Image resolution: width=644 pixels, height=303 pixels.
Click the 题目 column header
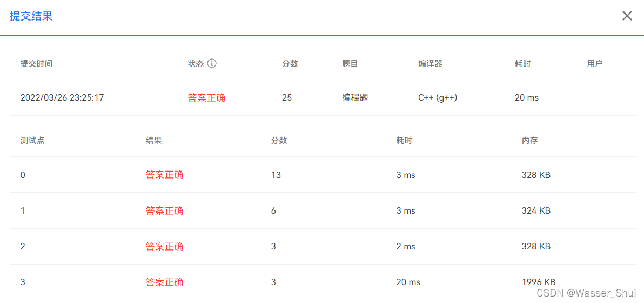point(350,64)
